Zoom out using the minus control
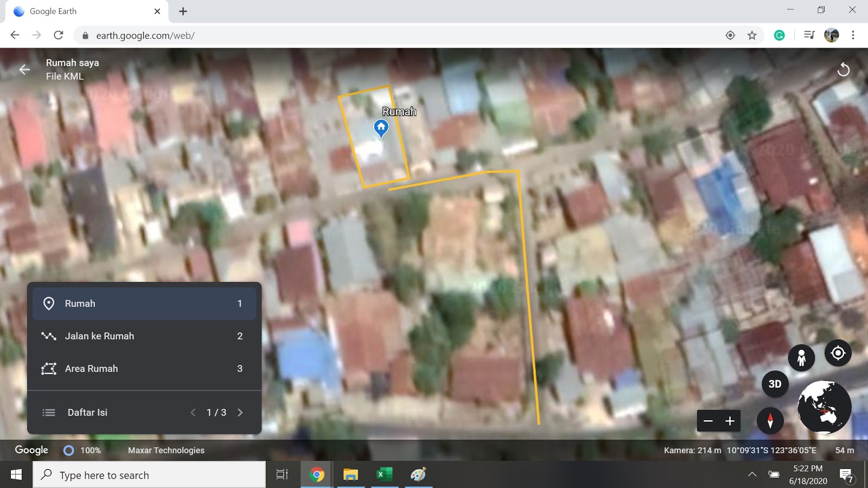Viewport: 868px width, 488px height. [708, 420]
